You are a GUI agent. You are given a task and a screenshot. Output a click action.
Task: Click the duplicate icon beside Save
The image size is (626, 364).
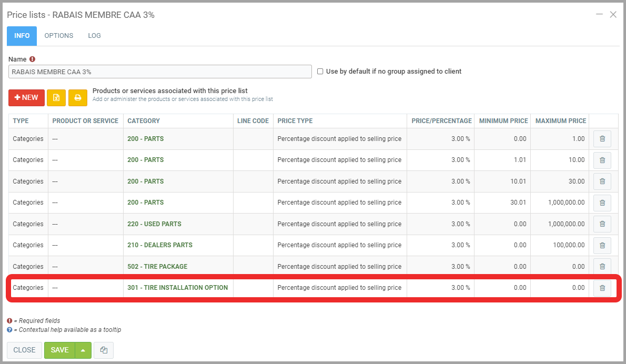pos(104,350)
